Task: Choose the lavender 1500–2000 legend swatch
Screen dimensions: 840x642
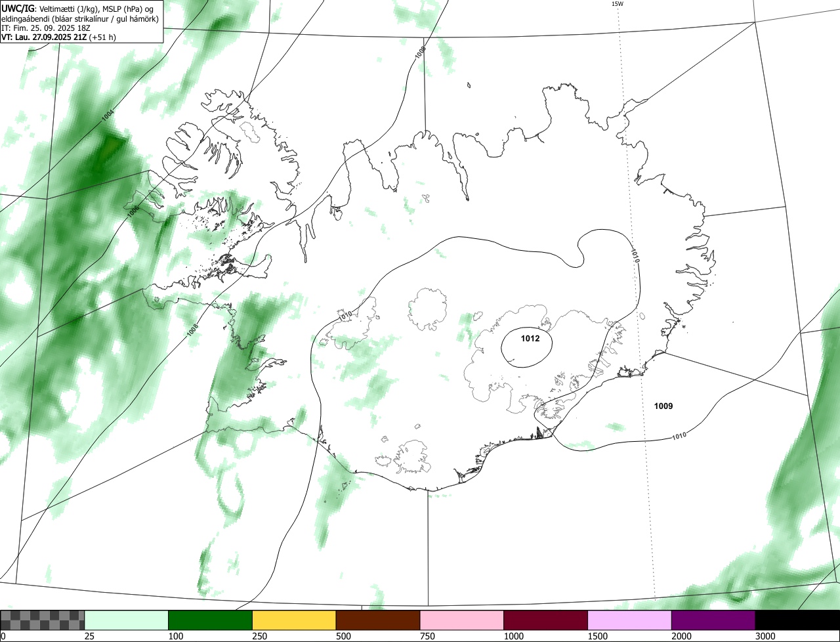Action: click(630, 620)
